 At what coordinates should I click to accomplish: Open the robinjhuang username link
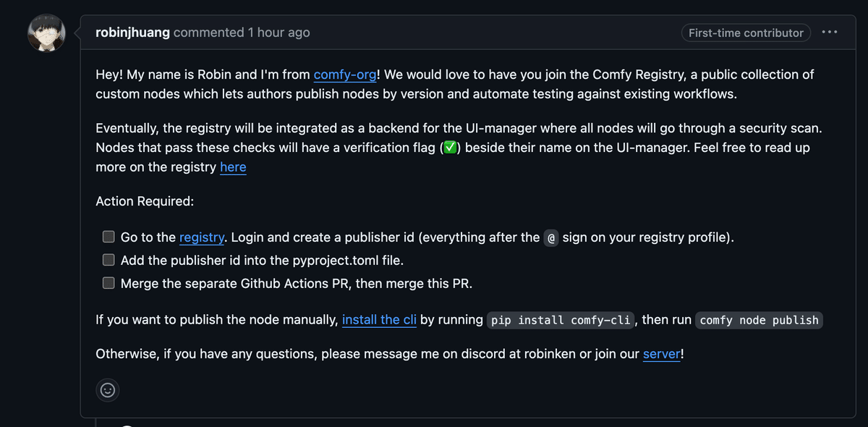(x=133, y=33)
